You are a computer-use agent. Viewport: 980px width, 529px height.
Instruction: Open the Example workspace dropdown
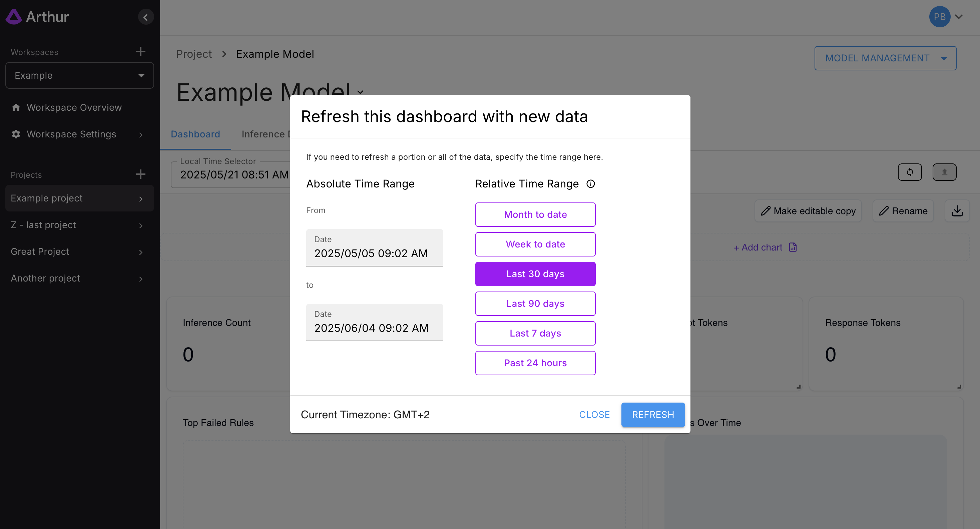pos(79,75)
